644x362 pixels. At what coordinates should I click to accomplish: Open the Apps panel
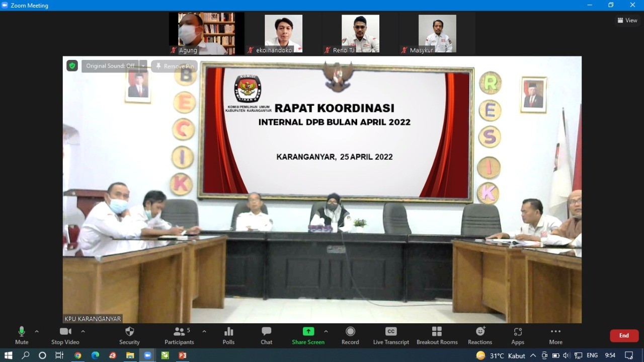point(518,335)
